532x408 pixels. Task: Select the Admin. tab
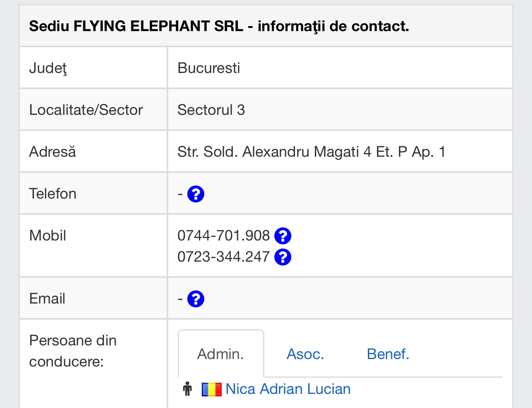220,354
